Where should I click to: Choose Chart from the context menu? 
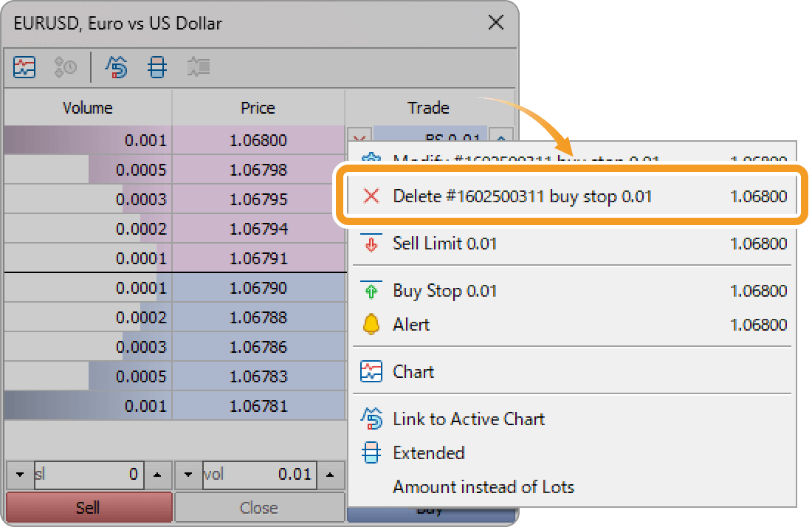pos(412,371)
